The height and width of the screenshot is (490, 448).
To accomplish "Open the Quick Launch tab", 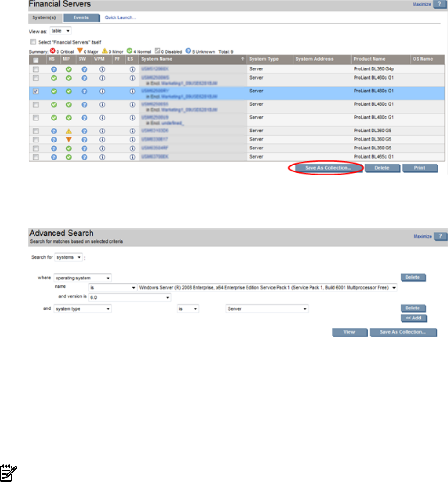I will (x=120, y=17).
